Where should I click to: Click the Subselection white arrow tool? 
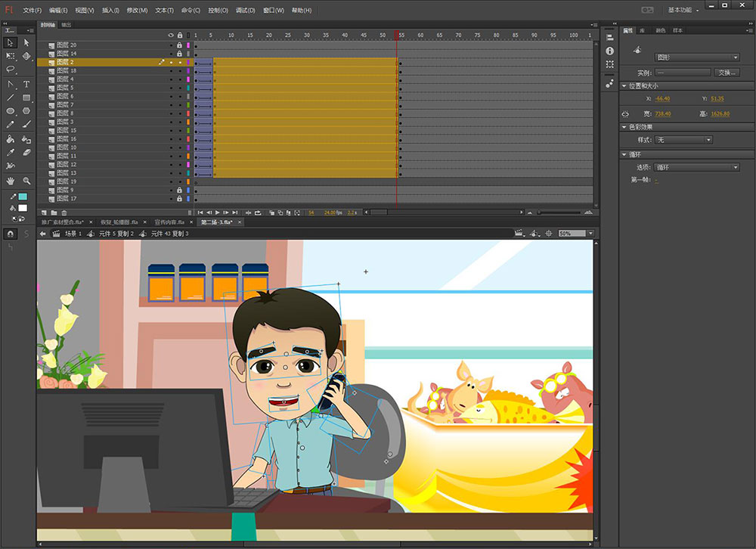26,42
